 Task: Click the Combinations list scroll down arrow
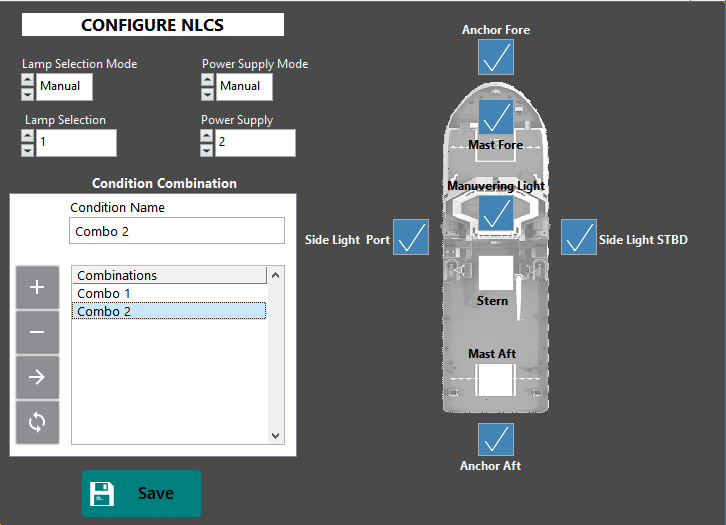pos(275,436)
